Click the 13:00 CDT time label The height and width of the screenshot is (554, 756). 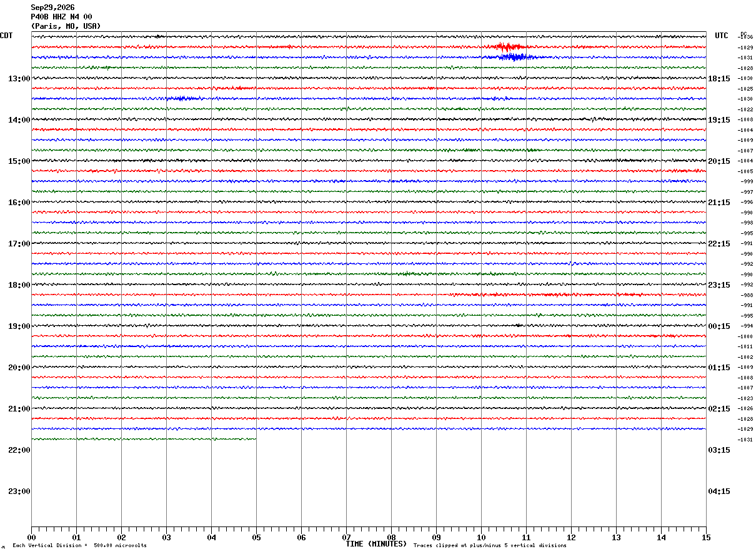[x=19, y=79]
